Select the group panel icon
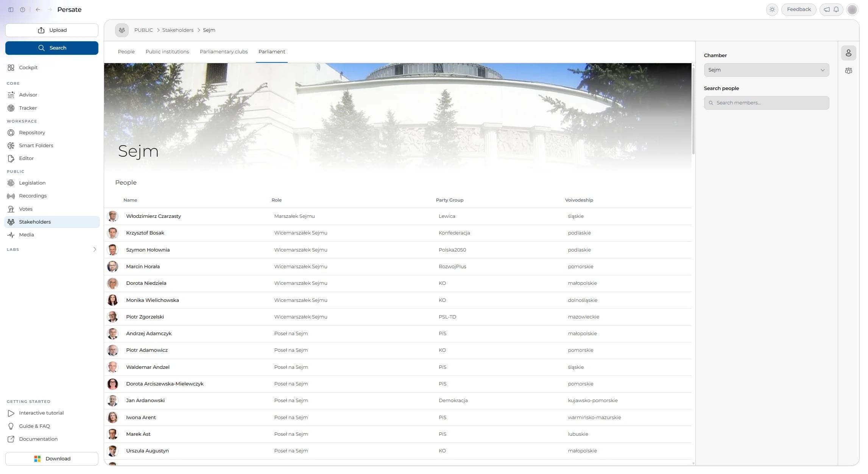 click(x=849, y=71)
